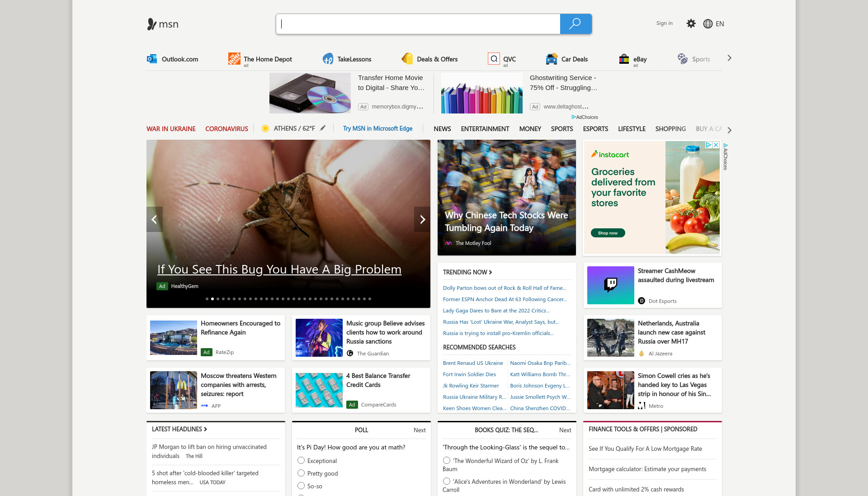868x496 pixels.
Task: Go to previous slide in the carousel
Action: [154, 219]
